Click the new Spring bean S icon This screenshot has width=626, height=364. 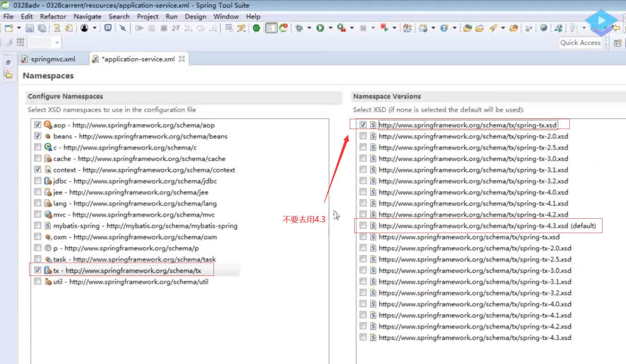(444, 28)
